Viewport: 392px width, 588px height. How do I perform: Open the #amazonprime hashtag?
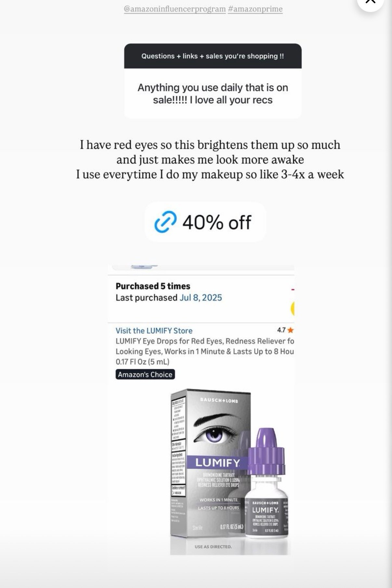coord(255,9)
